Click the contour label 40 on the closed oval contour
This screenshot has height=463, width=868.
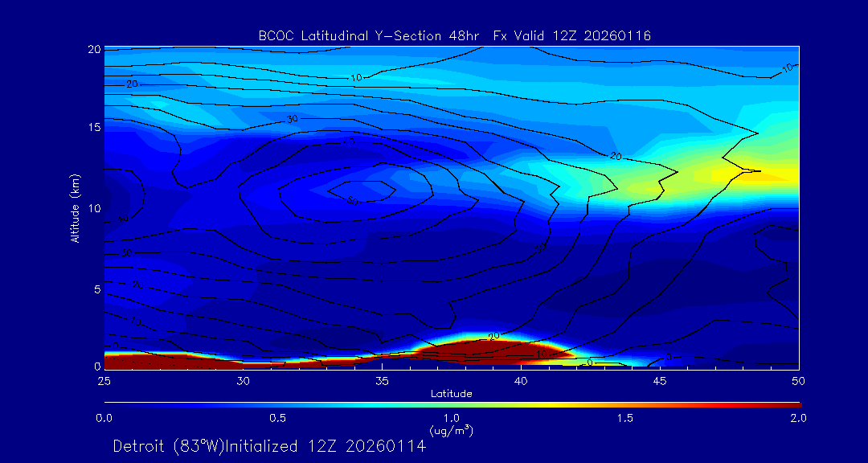pyautogui.click(x=348, y=142)
